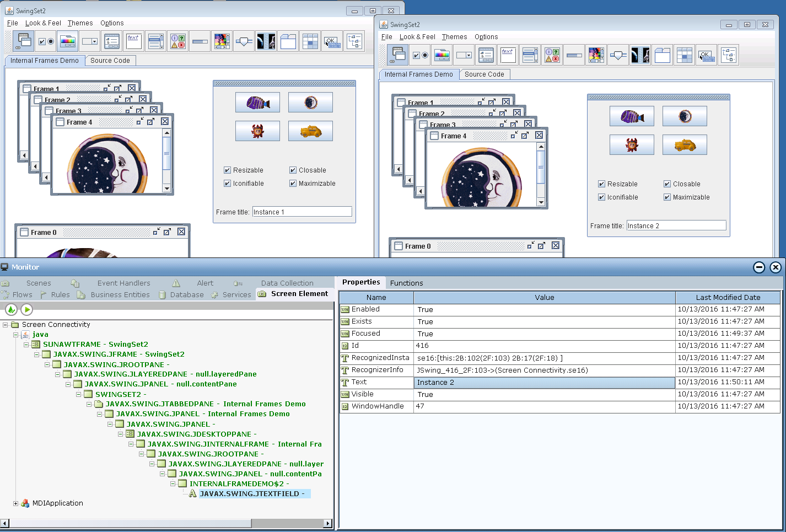Open the Tree demo in right SwingSet2 toolbar

(728, 55)
